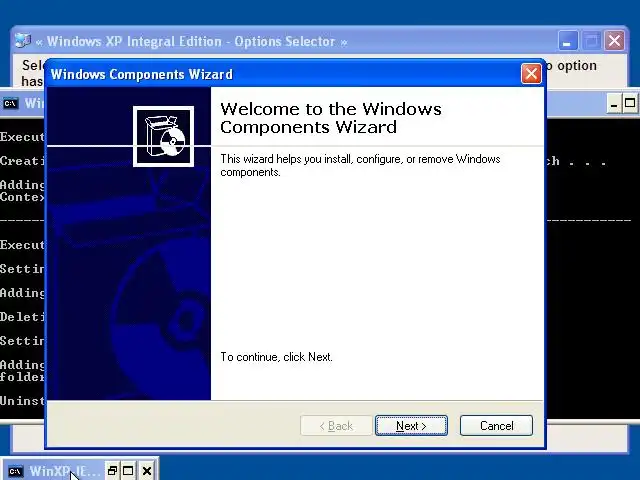
Task: Select the WinXP_IE minimized window title
Action: (64, 471)
